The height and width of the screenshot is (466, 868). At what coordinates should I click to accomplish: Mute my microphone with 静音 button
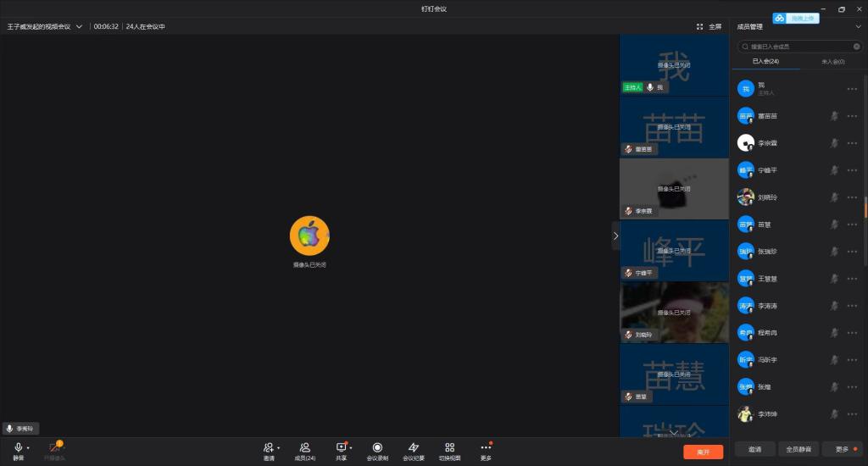coord(19,451)
